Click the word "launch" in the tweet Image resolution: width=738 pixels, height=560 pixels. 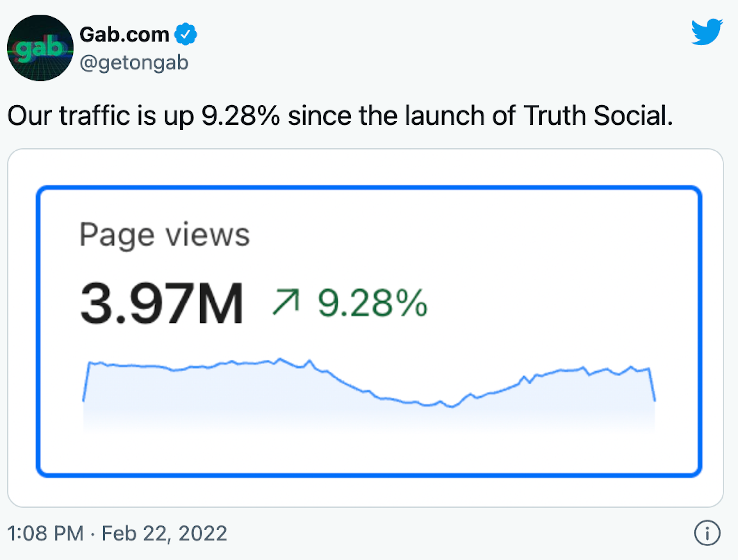(445, 116)
